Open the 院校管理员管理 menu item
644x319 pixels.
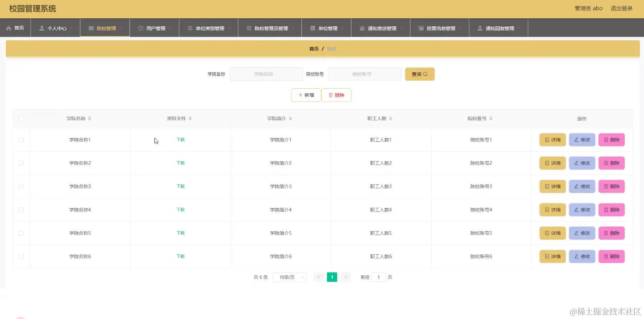[270, 28]
